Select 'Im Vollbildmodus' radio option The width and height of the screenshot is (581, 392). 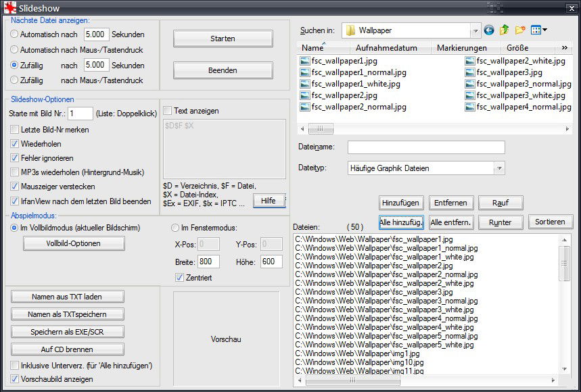pos(14,228)
